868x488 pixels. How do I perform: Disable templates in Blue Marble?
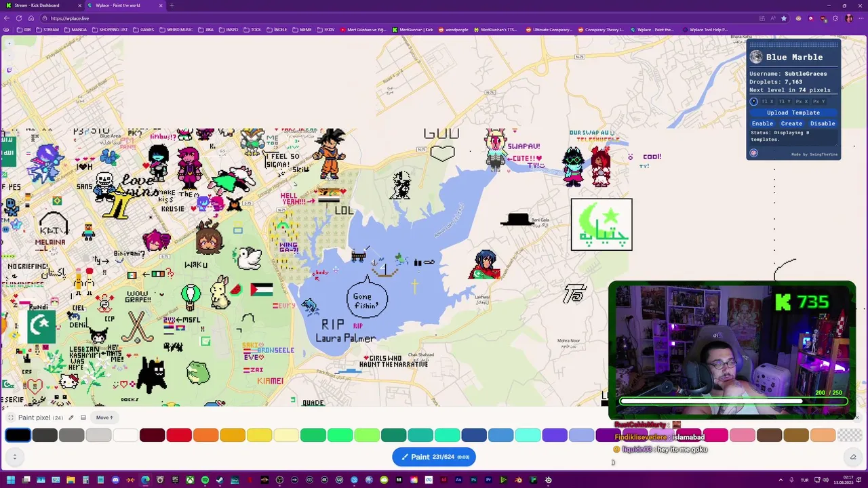[823, 123]
